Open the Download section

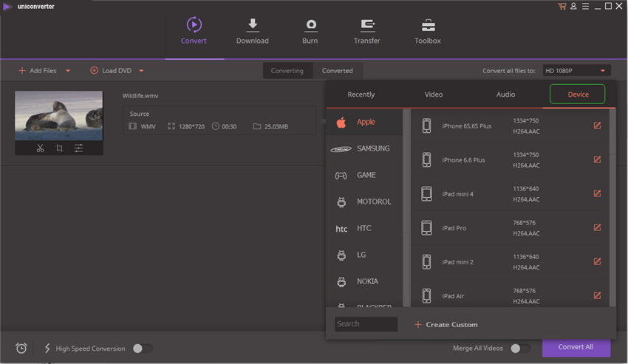(x=253, y=31)
